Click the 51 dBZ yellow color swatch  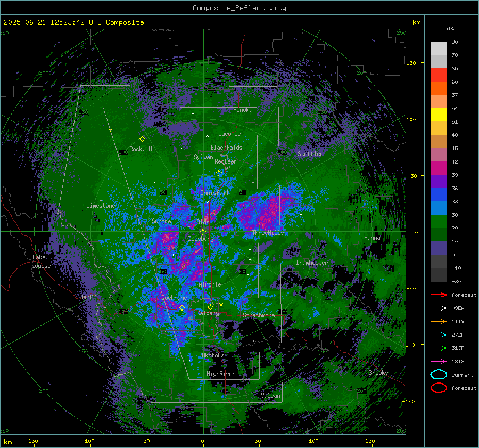point(439,115)
